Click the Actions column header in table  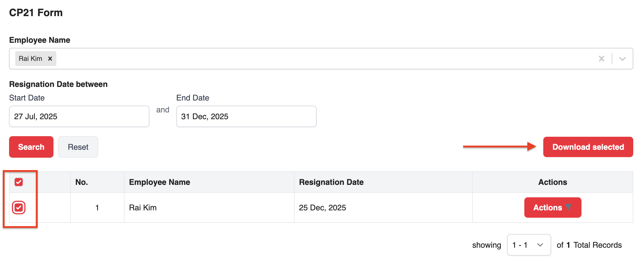pyautogui.click(x=552, y=182)
